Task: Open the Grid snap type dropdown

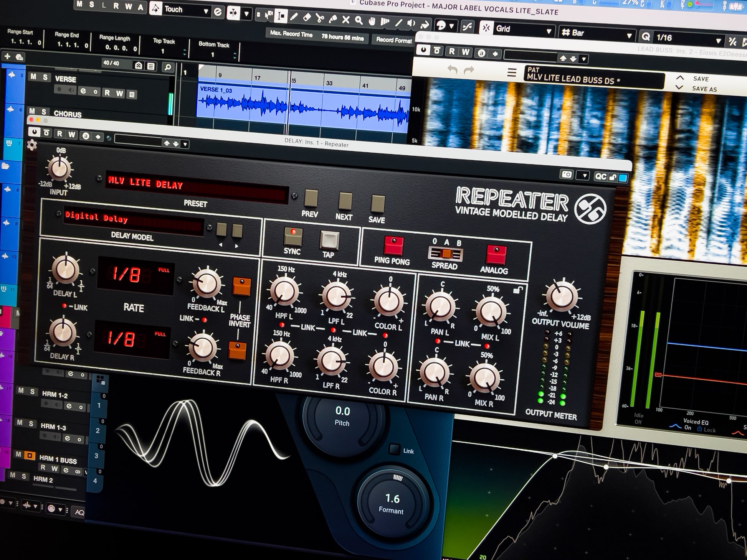Action: tap(524, 30)
